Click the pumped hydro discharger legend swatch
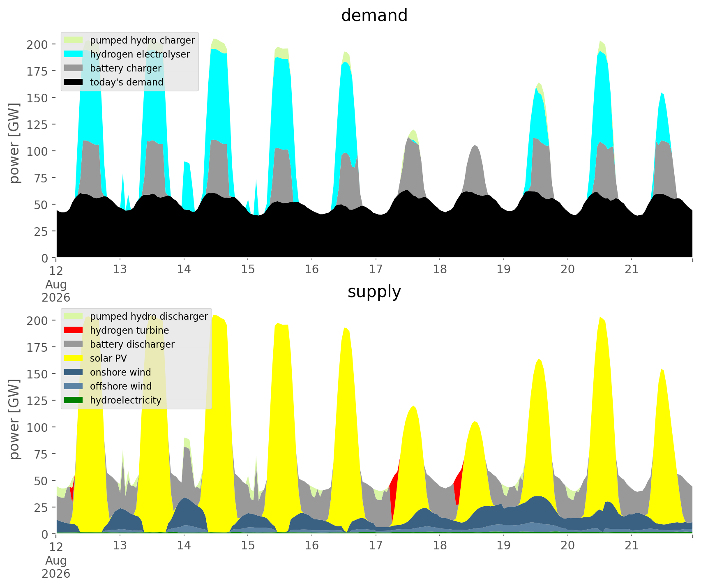 [74, 316]
